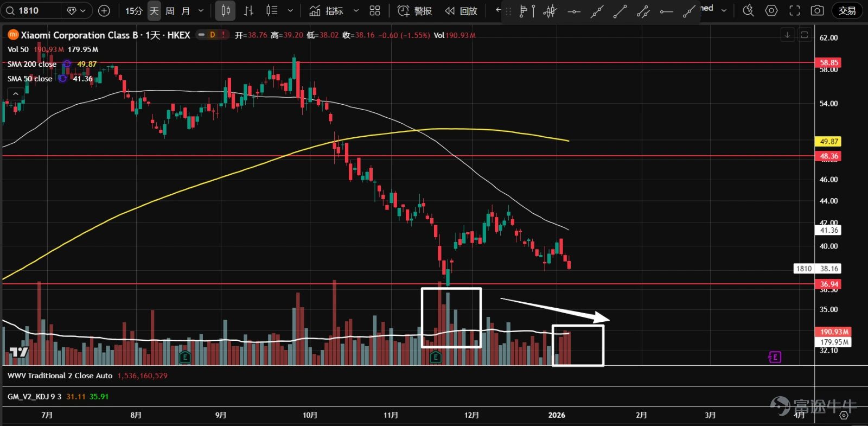
Task: Click the minus pill beside the D badge
Action: point(201,35)
